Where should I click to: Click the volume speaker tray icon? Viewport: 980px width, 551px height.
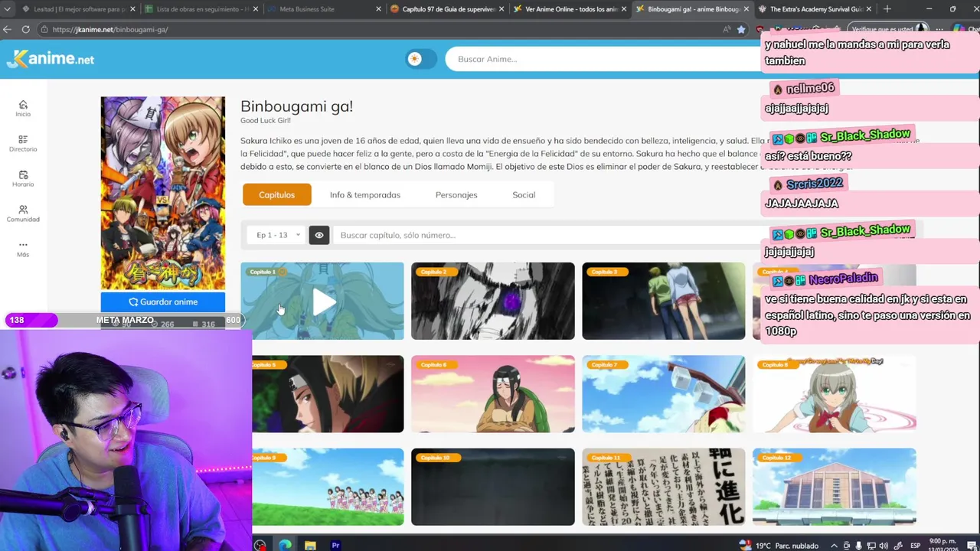[x=884, y=545]
